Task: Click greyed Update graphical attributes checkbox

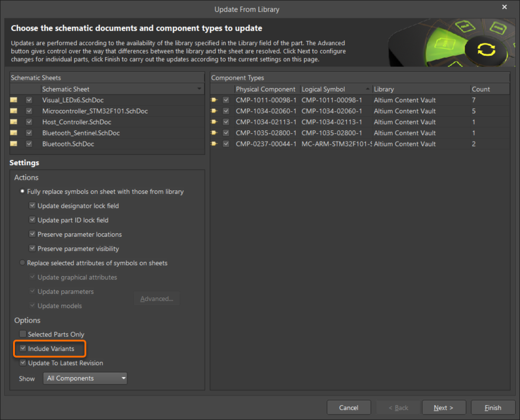Action: tap(32, 277)
